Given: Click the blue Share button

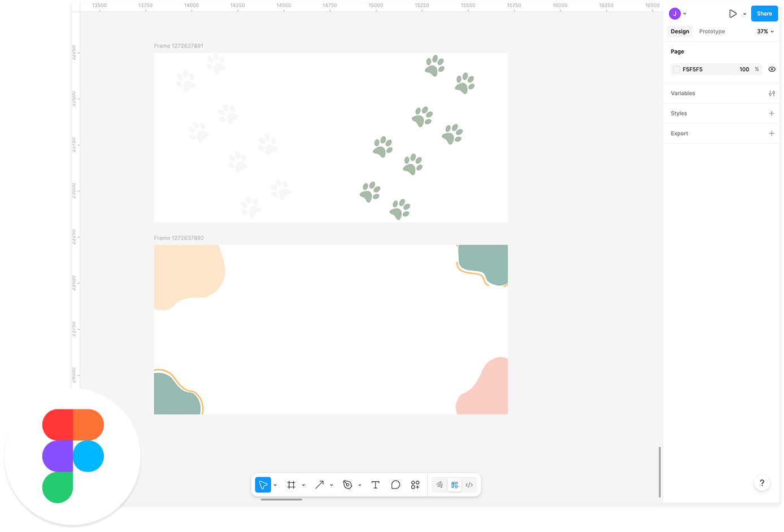Looking at the screenshot, I should pyautogui.click(x=764, y=14).
